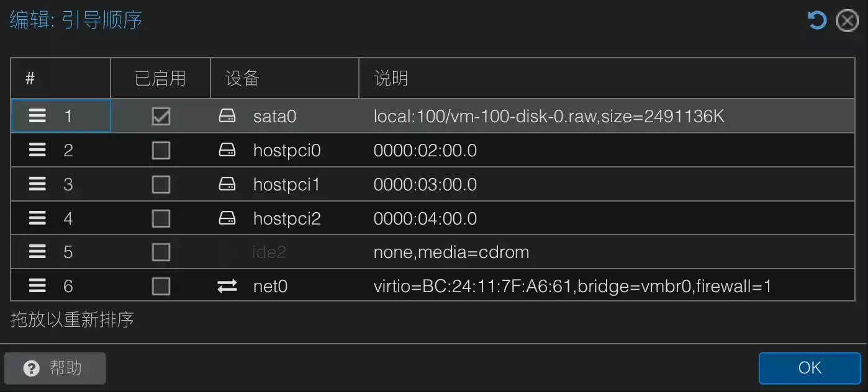The width and height of the screenshot is (868, 392).
Task: Enable hostpci1 boot checkbox
Action: coord(161,184)
